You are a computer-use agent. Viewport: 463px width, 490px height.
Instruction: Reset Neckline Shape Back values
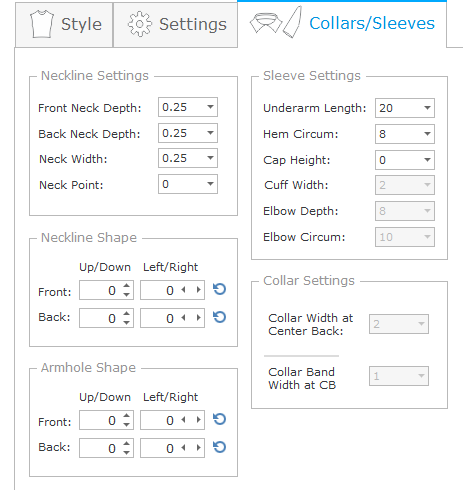click(x=220, y=317)
